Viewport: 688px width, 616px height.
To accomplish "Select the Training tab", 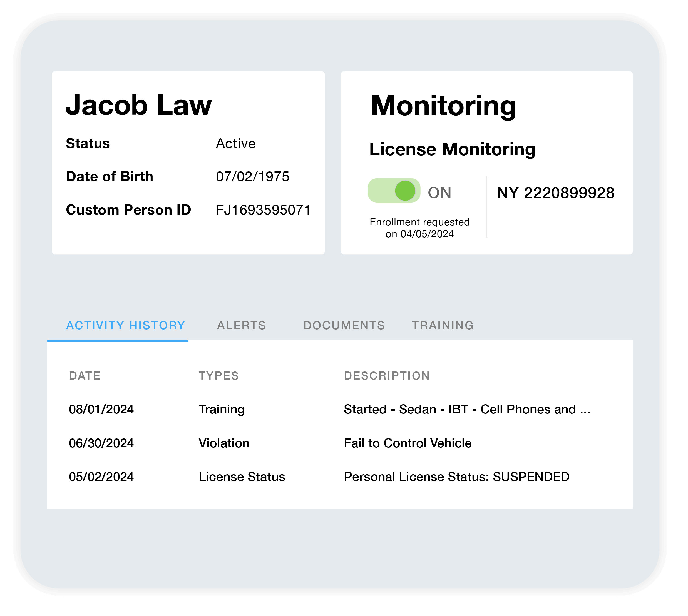I will pos(443,325).
